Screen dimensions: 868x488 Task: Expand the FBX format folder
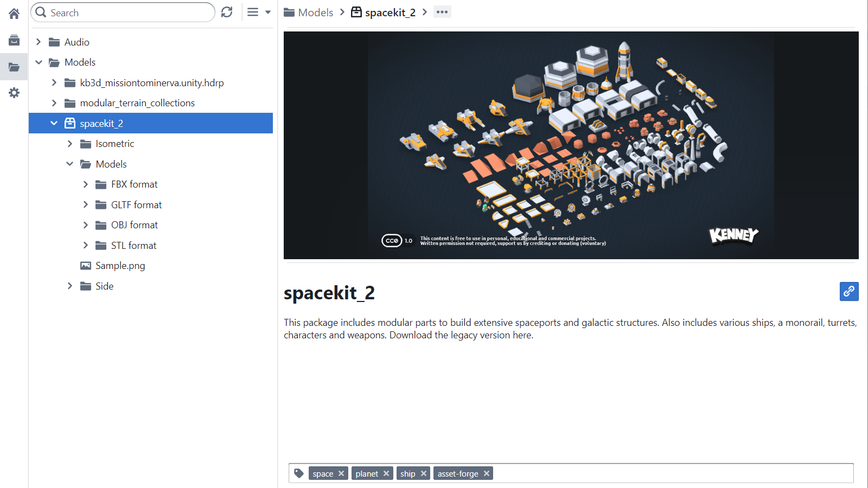(x=85, y=184)
